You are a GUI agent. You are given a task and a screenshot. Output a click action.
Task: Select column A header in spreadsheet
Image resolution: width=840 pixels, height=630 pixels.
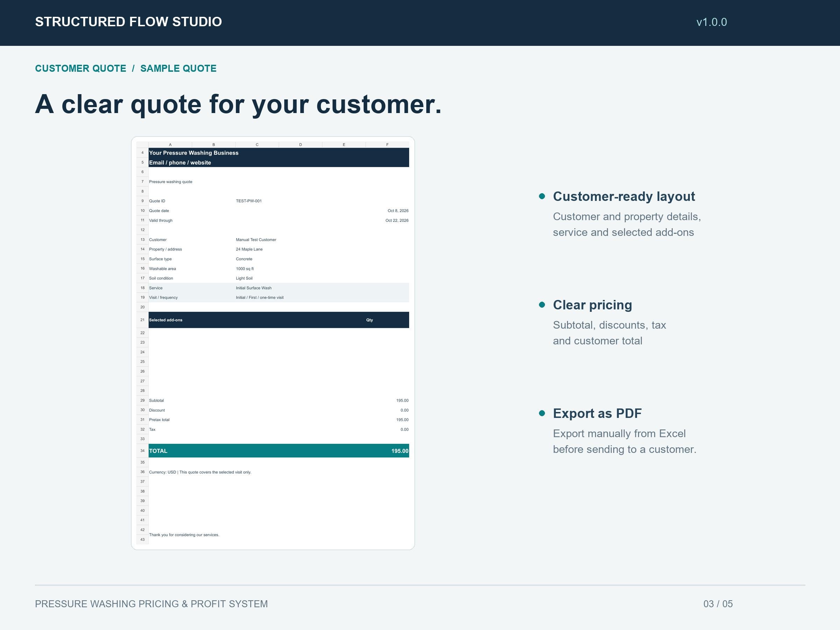(x=170, y=145)
